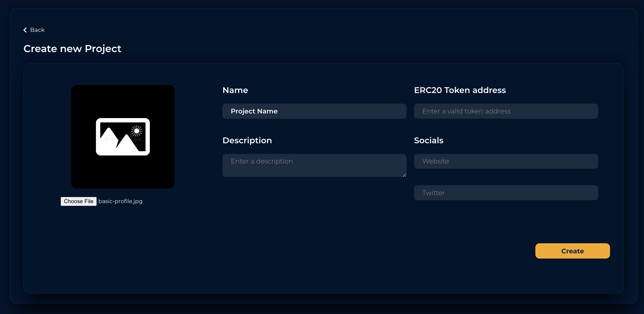
Task: Click the description resize handle corner
Action: (404, 175)
